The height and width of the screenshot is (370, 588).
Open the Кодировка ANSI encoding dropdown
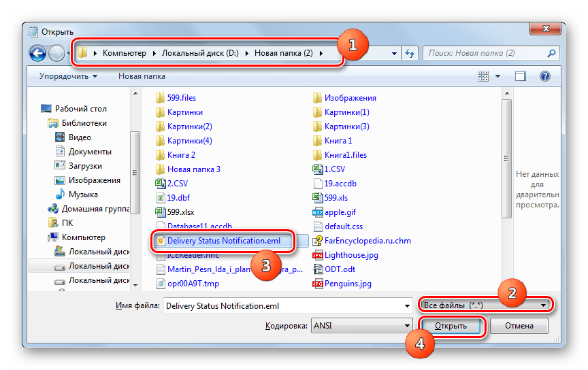(x=361, y=326)
